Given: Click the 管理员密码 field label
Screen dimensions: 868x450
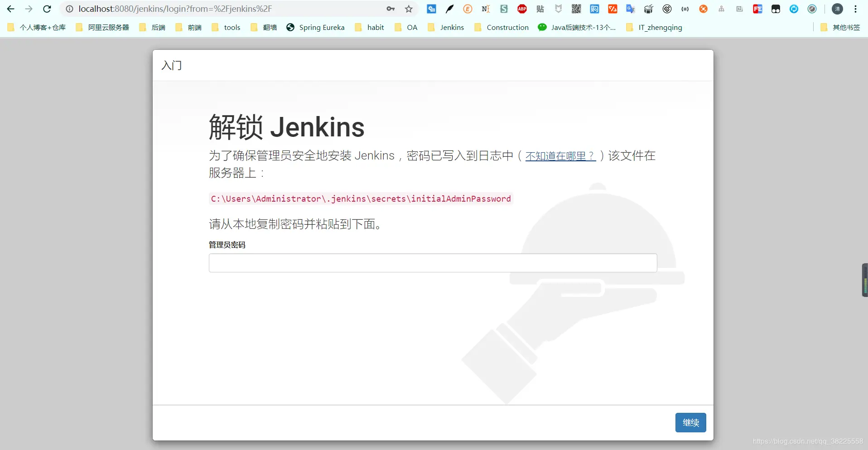Looking at the screenshot, I should point(227,245).
